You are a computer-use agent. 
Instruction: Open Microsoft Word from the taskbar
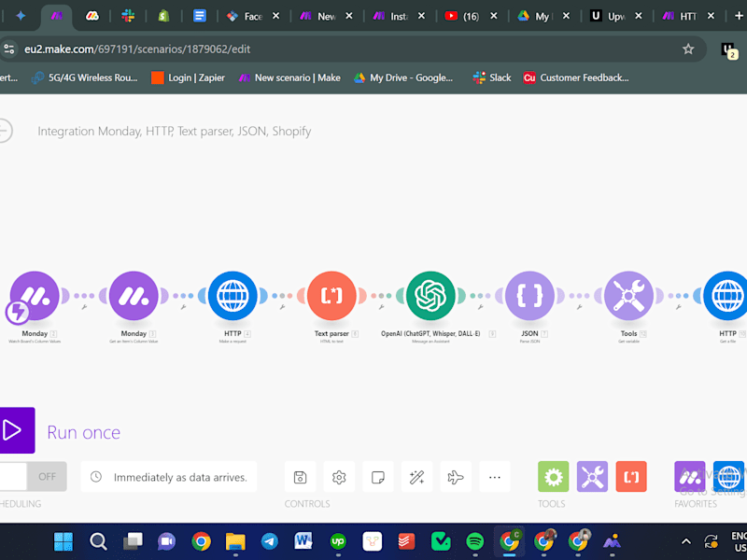click(303, 541)
